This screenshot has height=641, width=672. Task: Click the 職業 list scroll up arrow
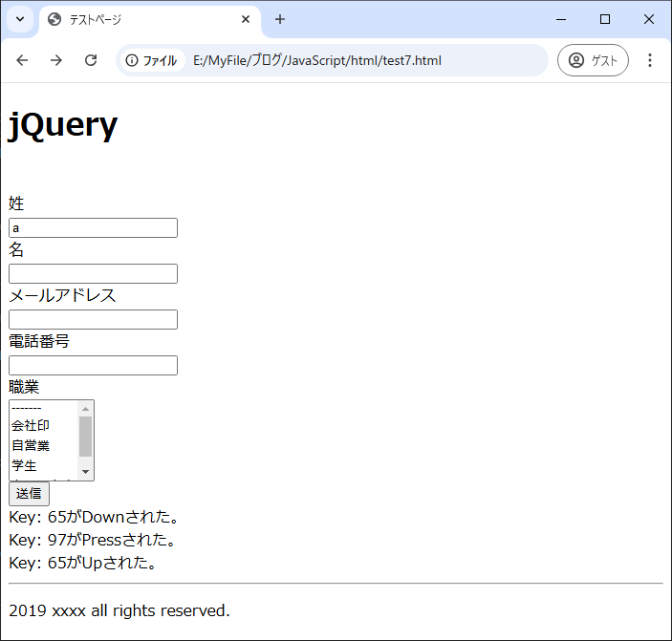point(85,409)
